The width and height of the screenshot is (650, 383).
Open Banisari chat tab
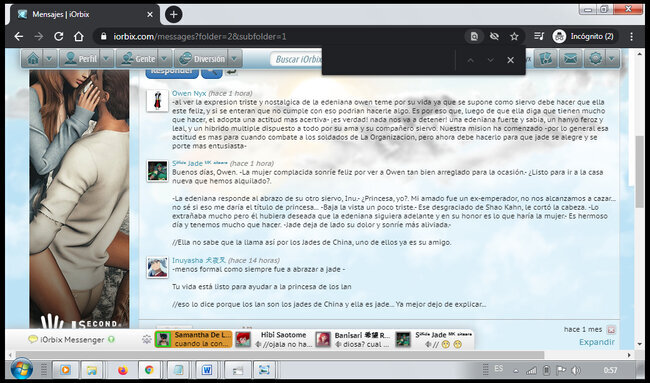tap(353, 339)
